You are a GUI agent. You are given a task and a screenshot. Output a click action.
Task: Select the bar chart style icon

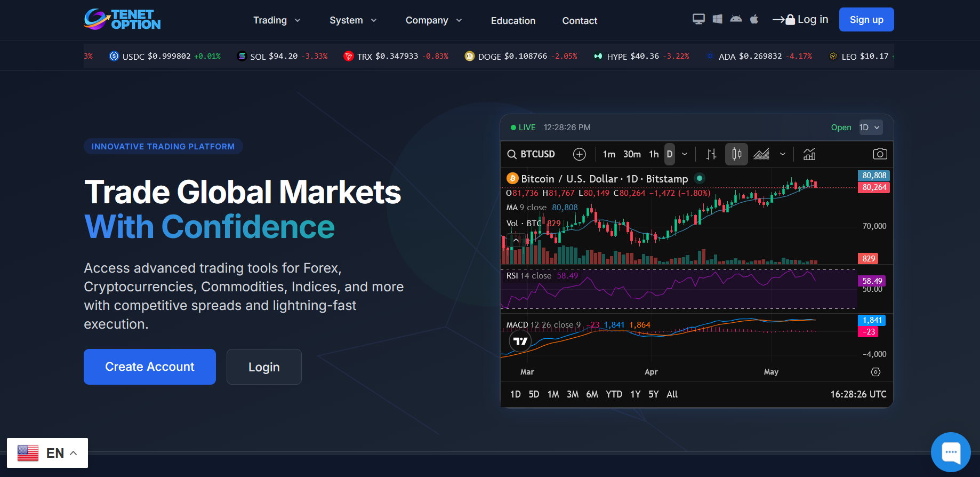(x=711, y=154)
